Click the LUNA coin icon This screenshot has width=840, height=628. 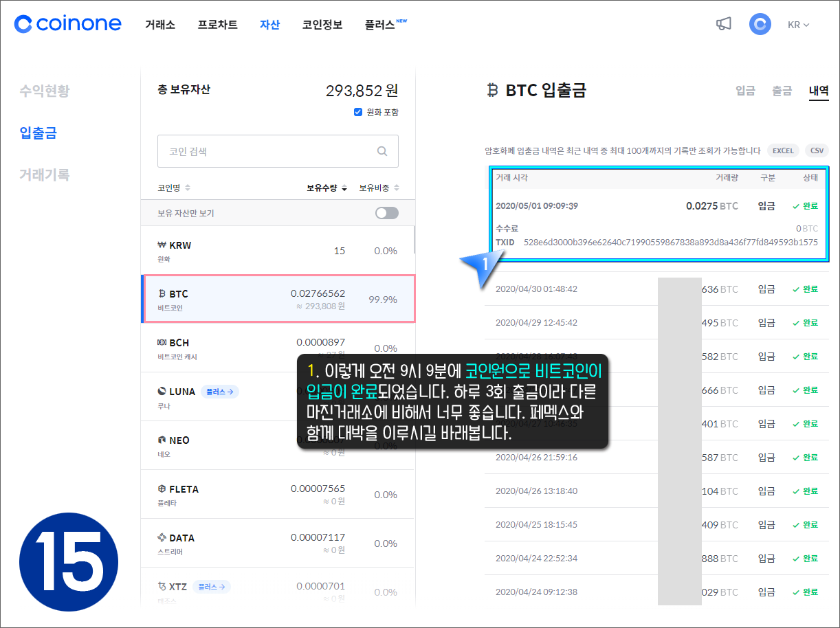pos(162,391)
